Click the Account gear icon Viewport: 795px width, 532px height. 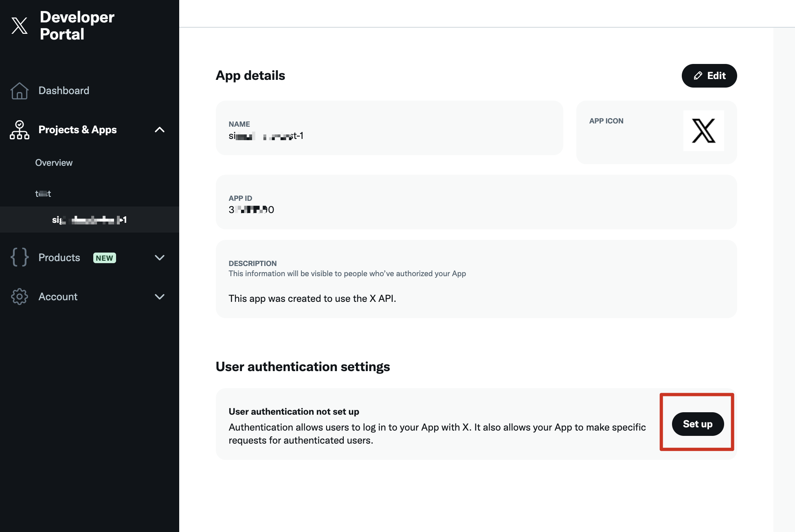tap(19, 297)
